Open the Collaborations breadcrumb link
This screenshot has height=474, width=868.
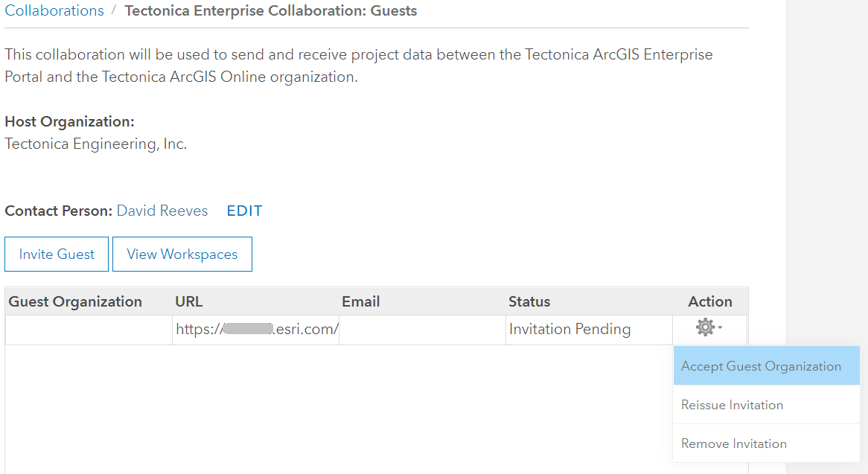[x=54, y=10]
